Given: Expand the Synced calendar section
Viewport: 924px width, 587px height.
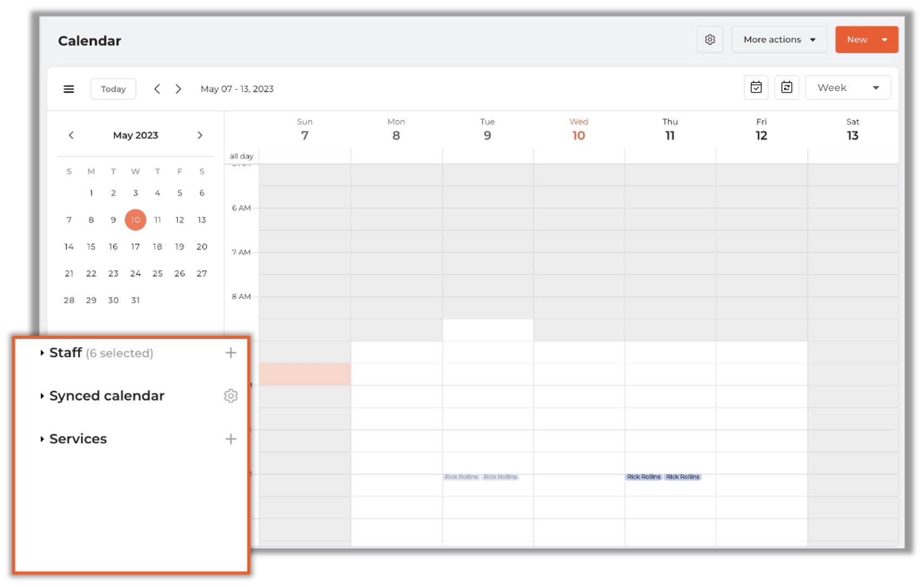Looking at the screenshot, I should click(x=42, y=396).
